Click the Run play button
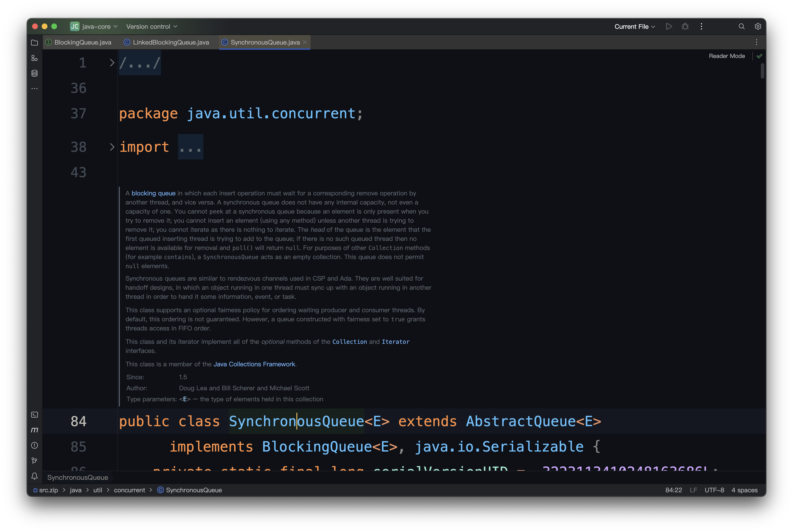The width and height of the screenshot is (793, 532). (x=669, y=27)
